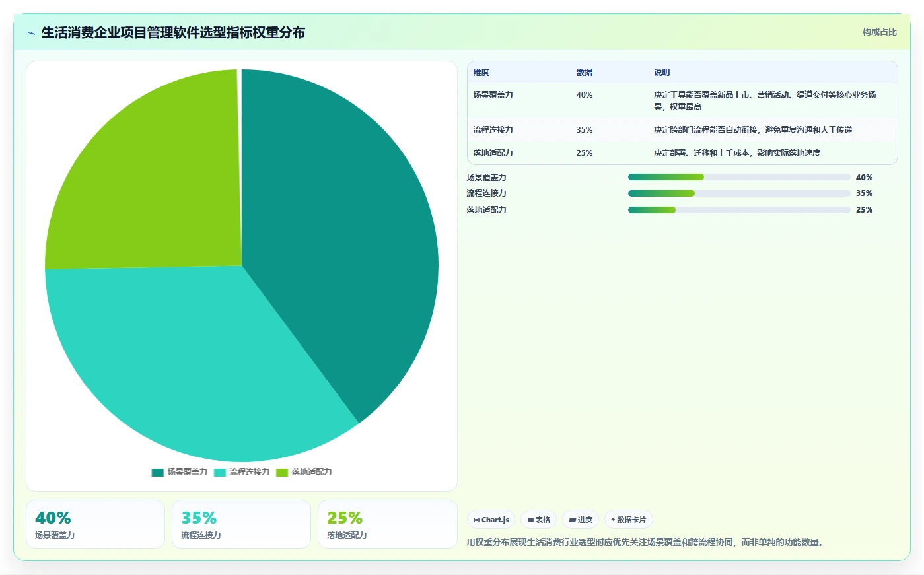924x575 pixels.
Task: Click the 场景覆盖力 40% progress bar
Action: pyautogui.click(x=739, y=177)
